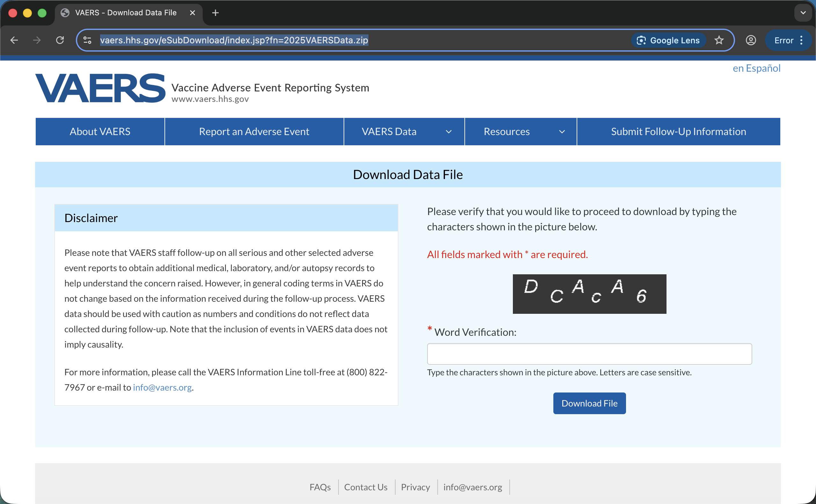Click the VAERS logo

tap(100, 88)
